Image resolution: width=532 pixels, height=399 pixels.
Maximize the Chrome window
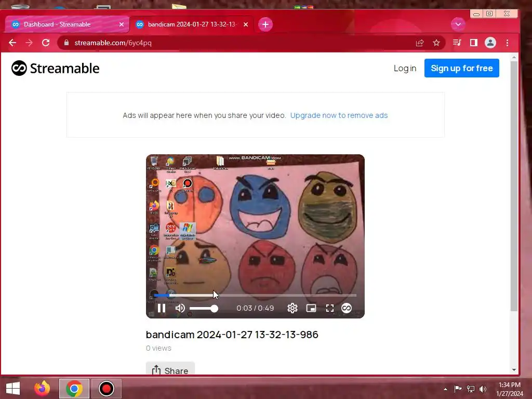point(489,14)
